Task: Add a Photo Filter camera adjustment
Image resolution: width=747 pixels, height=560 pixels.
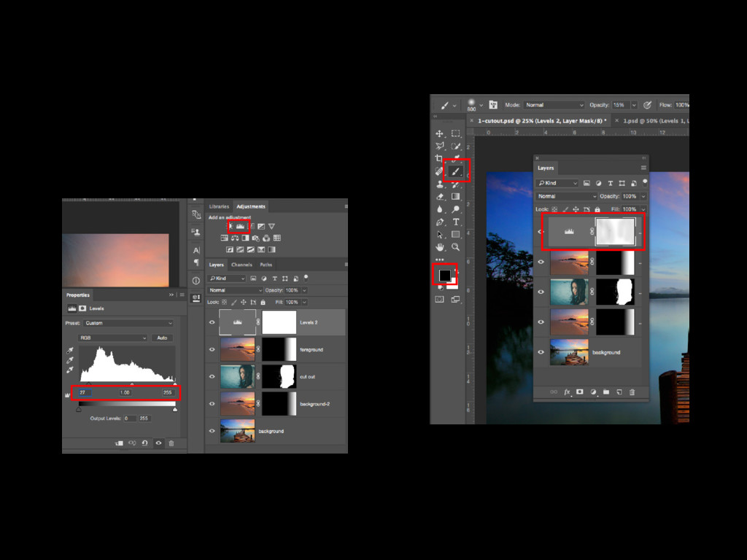Action: [256, 238]
